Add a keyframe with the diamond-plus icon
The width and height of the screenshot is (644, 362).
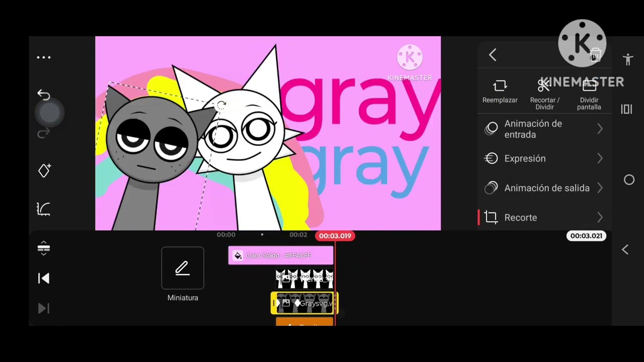(44, 170)
